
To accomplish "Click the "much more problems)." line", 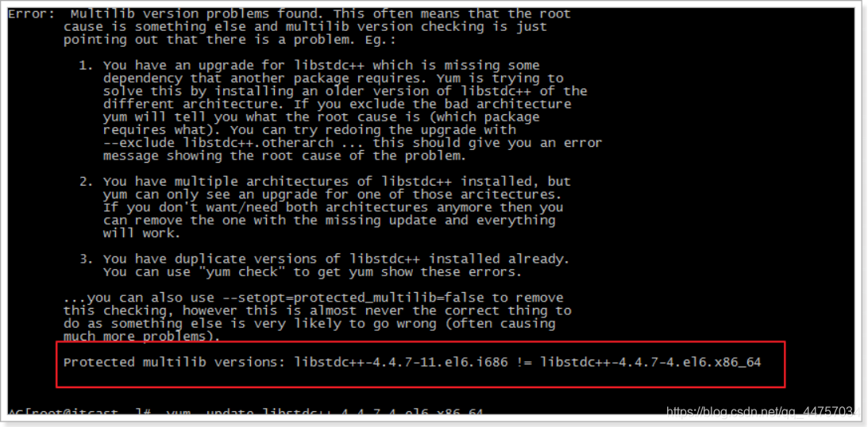I will pyautogui.click(x=142, y=337).
